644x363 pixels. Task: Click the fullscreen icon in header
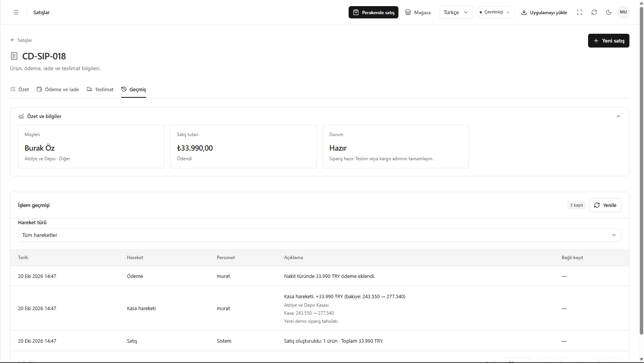click(x=580, y=12)
